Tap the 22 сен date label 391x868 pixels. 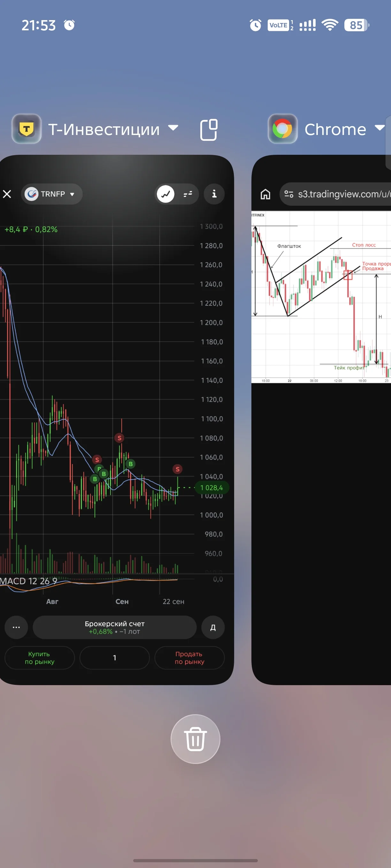click(x=173, y=602)
